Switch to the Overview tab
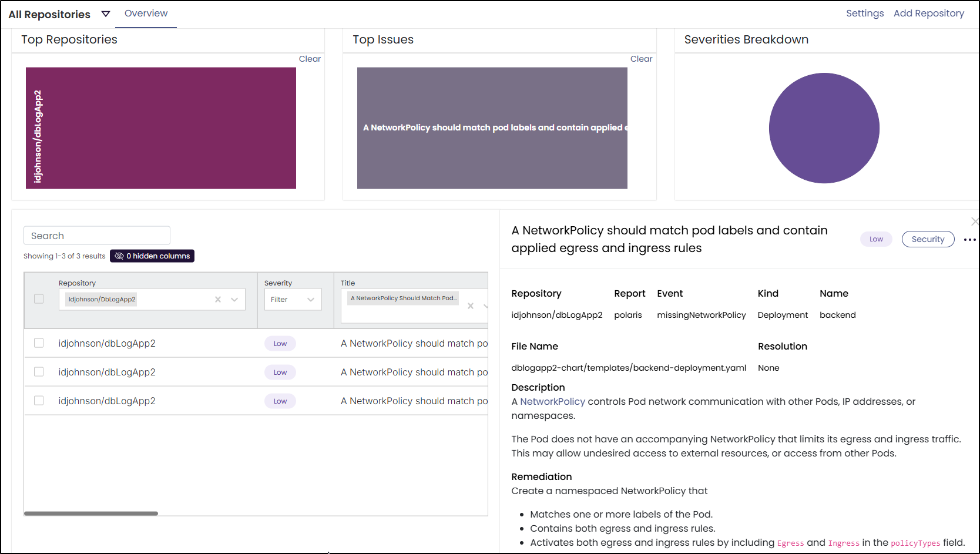Image resolution: width=980 pixels, height=554 pixels. tap(146, 14)
